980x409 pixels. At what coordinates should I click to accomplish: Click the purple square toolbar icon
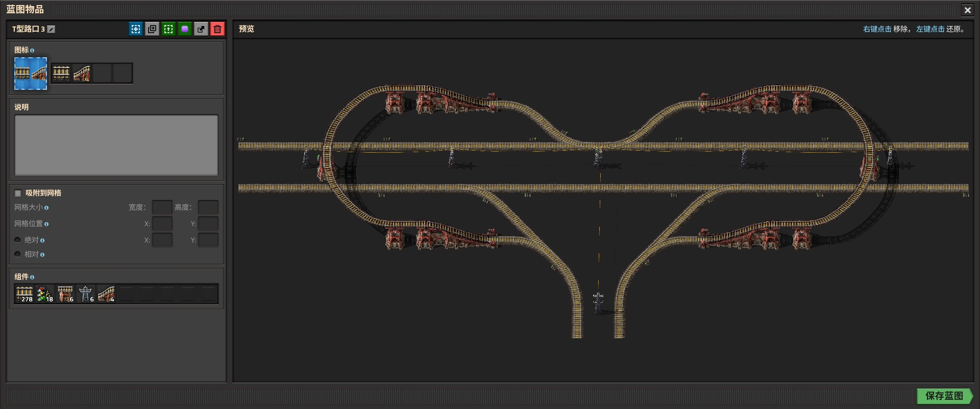[x=185, y=29]
